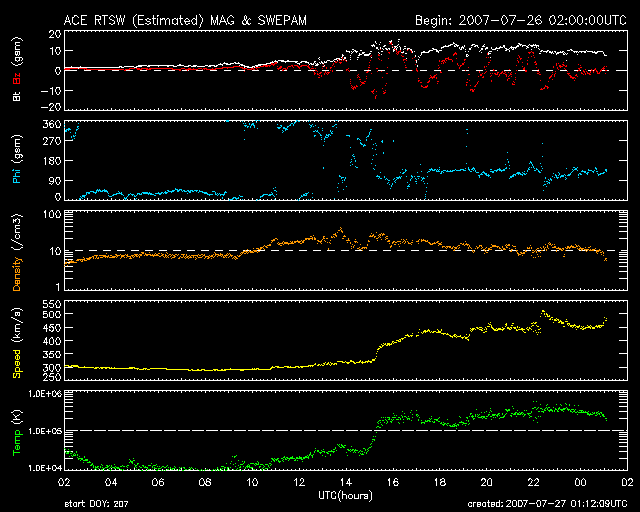Image resolution: width=640 pixels, height=512 pixels.
Task: Click the '100' tick on Density axis
Action: (x=52, y=214)
